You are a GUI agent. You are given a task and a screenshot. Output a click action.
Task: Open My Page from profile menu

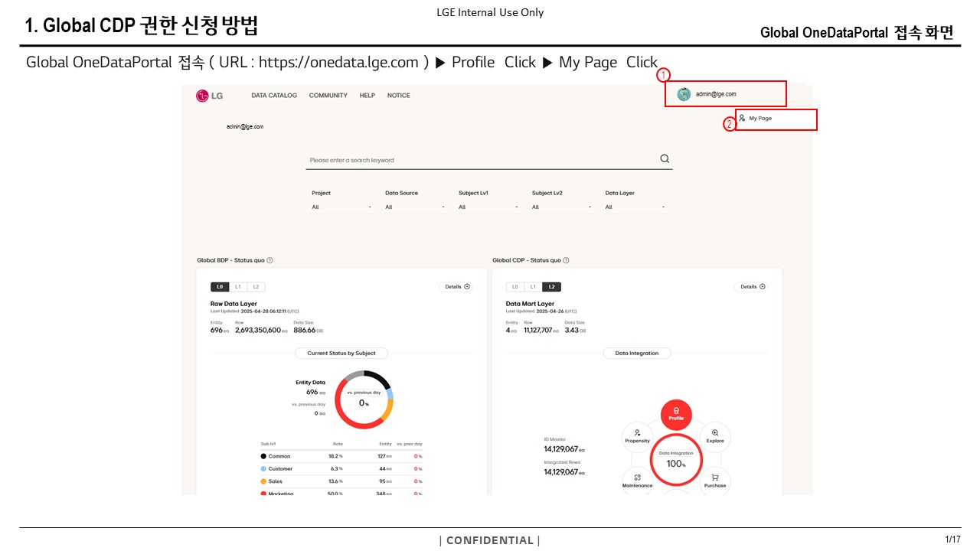coord(759,119)
